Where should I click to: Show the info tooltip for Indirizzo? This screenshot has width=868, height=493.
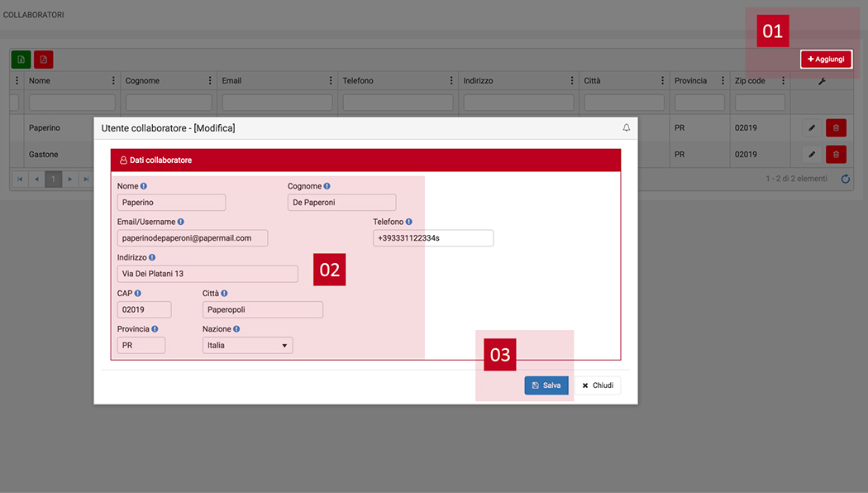pos(151,257)
